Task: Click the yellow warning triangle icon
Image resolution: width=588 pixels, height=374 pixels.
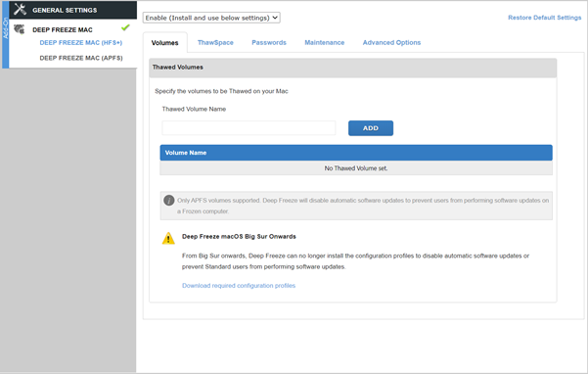Action: 168,238
